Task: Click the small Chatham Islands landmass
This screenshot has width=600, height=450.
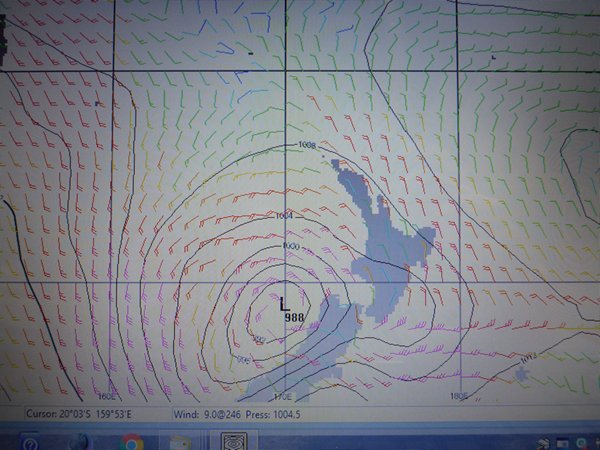Action: click(520, 374)
